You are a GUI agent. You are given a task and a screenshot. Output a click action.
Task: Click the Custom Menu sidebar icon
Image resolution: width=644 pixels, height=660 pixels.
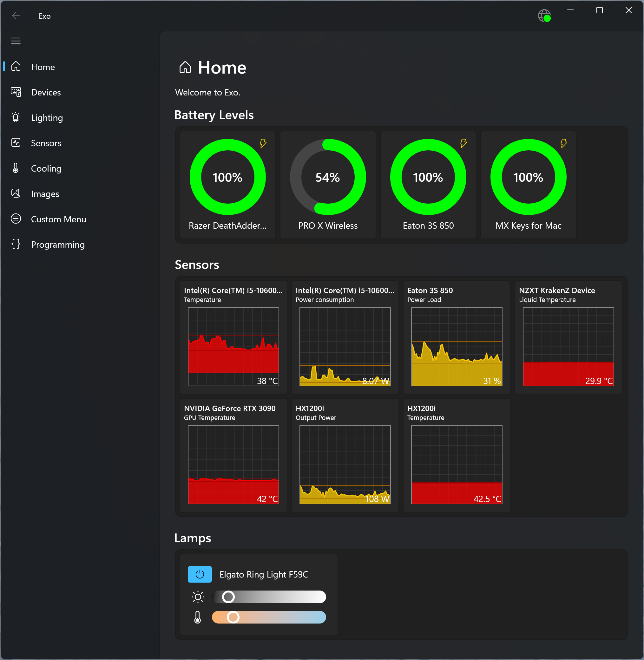point(16,219)
